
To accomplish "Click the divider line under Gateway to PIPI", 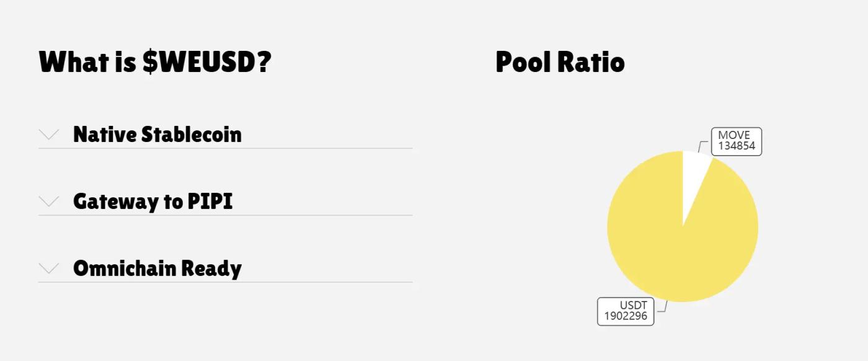I will point(226,215).
